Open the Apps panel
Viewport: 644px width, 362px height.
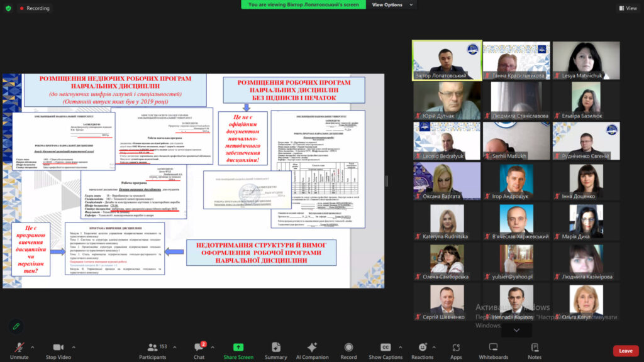coord(456,350)
